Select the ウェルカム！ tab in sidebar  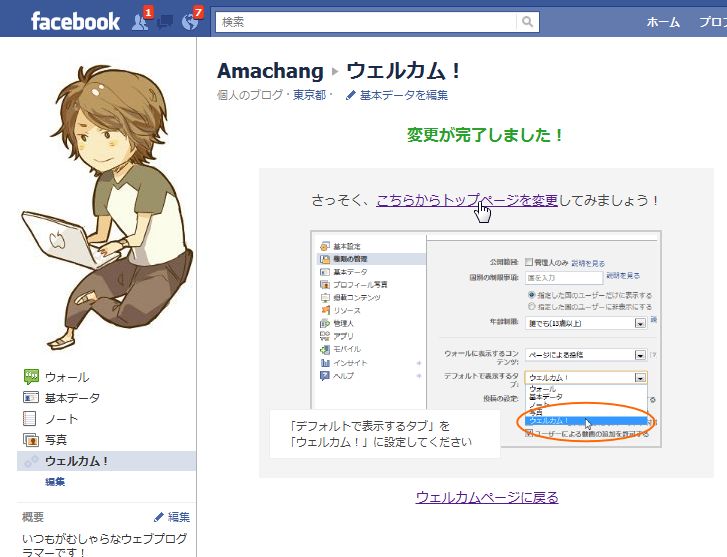coord(107,461)
